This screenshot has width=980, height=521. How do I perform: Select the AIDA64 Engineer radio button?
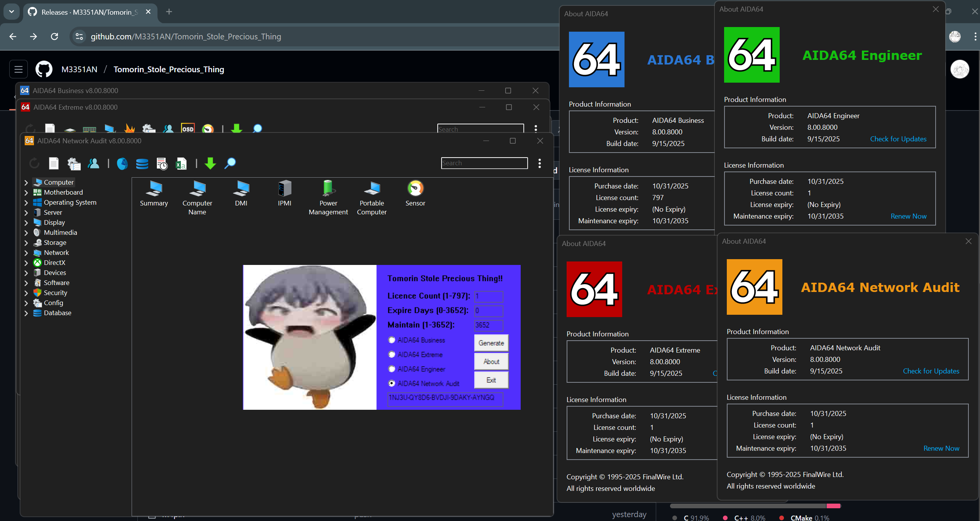[x=392, y=369]
